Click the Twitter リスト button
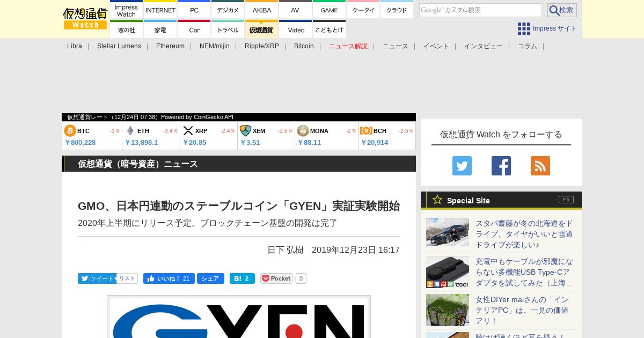Viewport: 644px width, 338px height. tap(127, 278)
